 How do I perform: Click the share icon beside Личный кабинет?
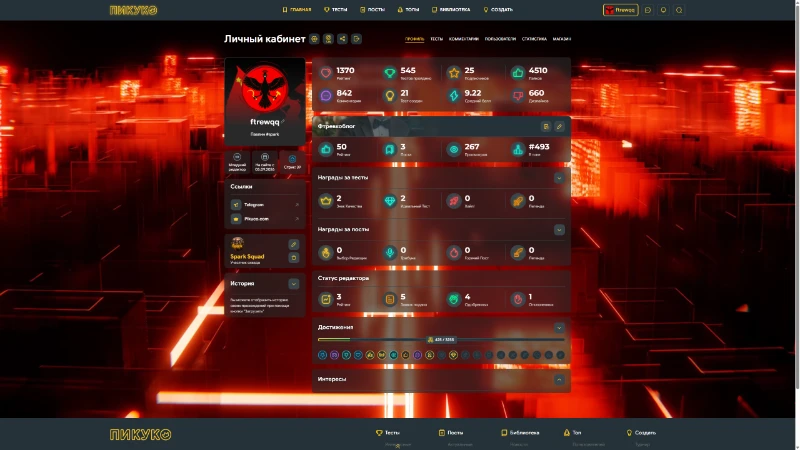point(342,39)
